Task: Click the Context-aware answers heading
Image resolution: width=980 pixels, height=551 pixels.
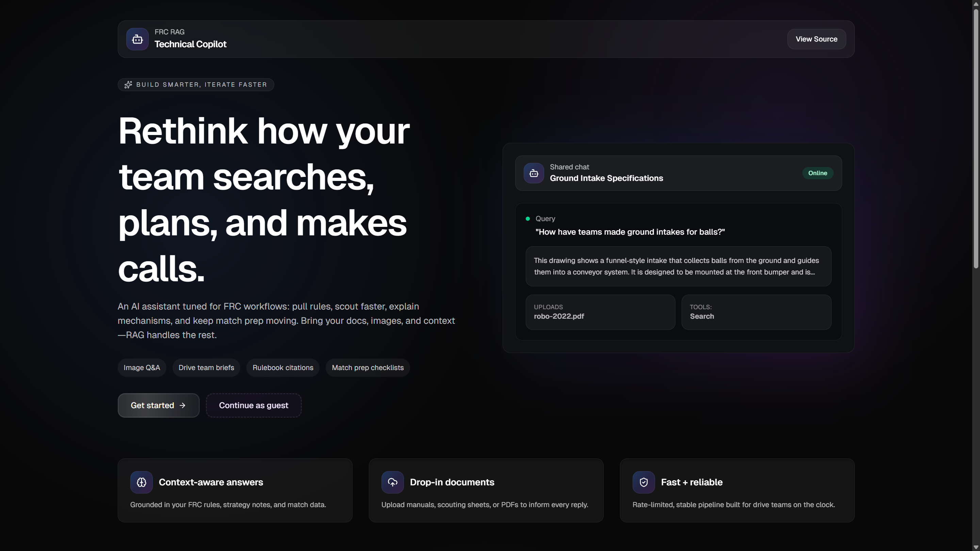Action: [x=211, y=482]
